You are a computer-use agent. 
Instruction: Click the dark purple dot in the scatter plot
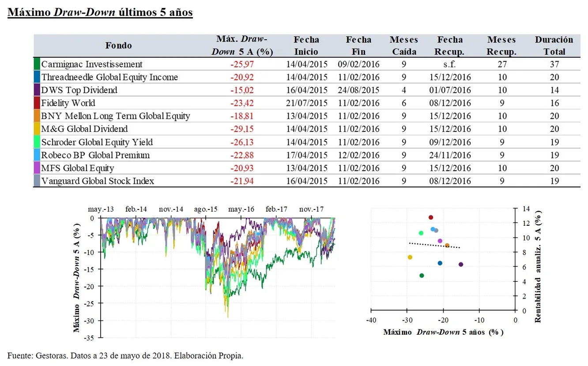(x=461, y=265)
